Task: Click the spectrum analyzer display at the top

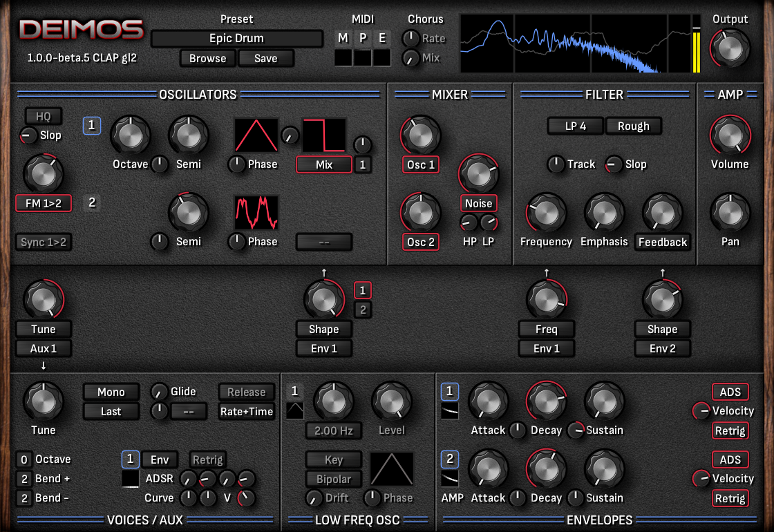Action: 577,41
